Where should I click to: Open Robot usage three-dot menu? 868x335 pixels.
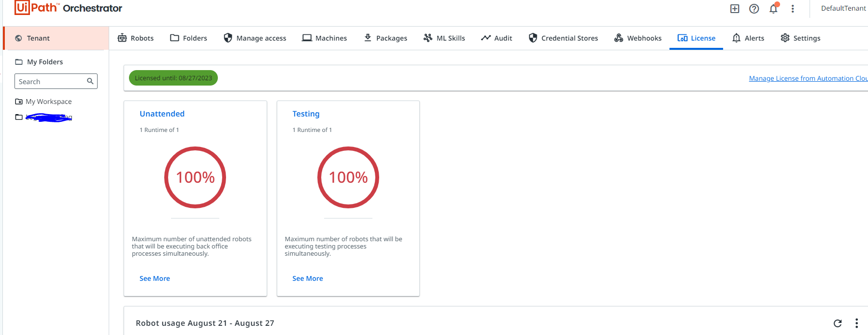856,323
